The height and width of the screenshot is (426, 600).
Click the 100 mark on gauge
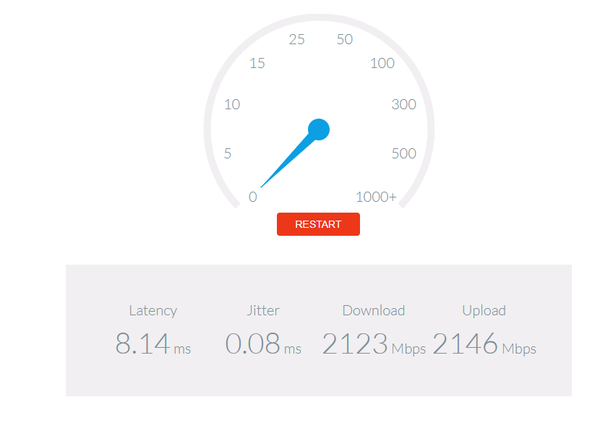tap(382, 63)
